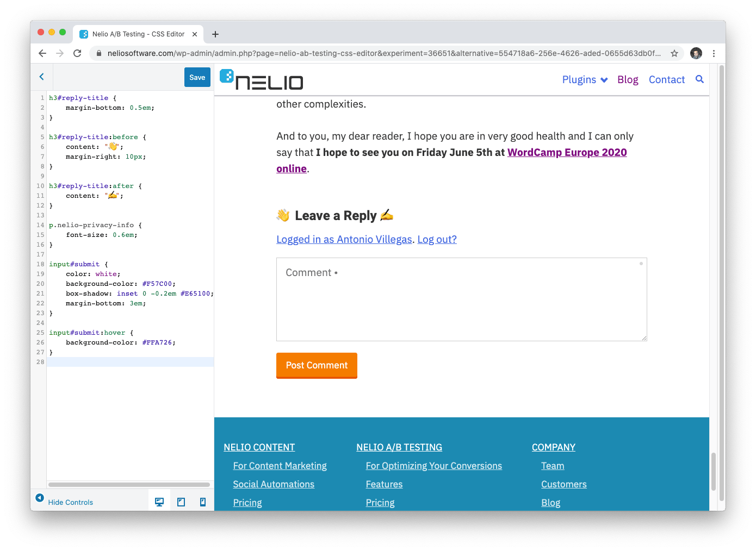Select the desktop preview icon
The image size is (756, 551).
(159, 501)
